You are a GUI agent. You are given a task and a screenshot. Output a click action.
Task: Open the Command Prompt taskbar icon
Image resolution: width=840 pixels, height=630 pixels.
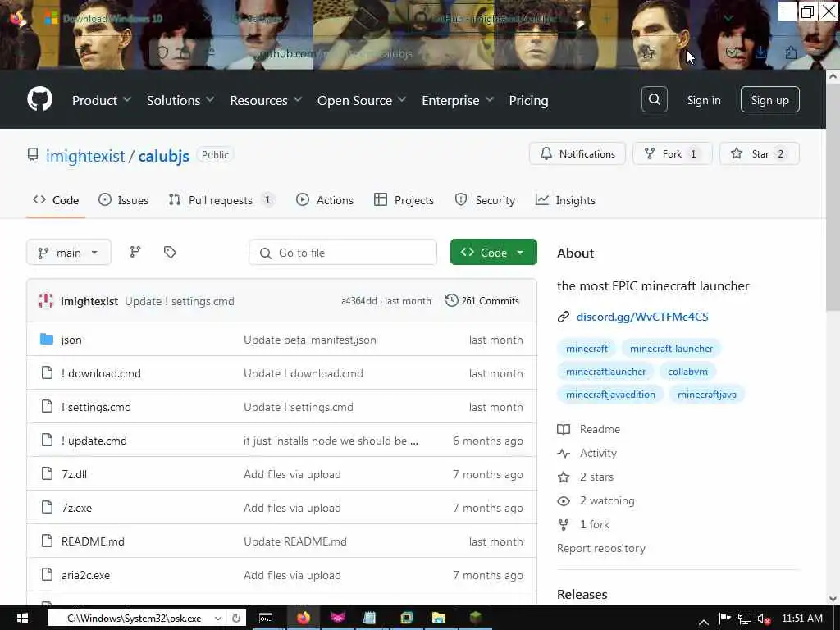[x=266, y=619]
